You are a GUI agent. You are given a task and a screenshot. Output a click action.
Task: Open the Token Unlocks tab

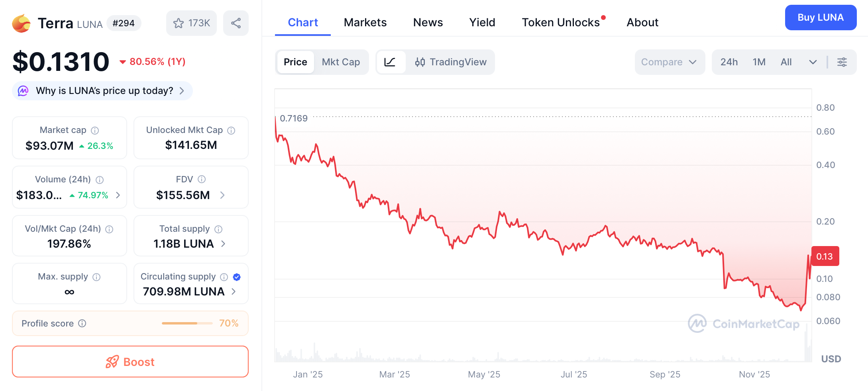click(560, 22)
